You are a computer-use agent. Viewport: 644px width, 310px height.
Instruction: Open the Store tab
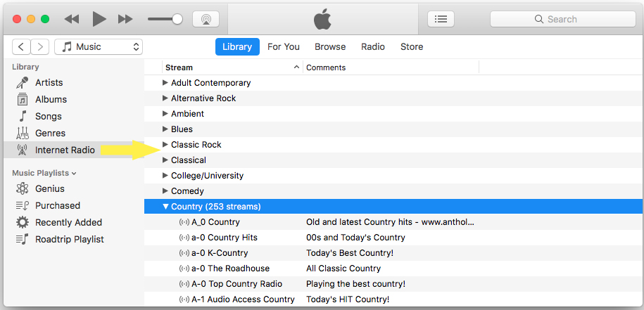pos(412,46)
